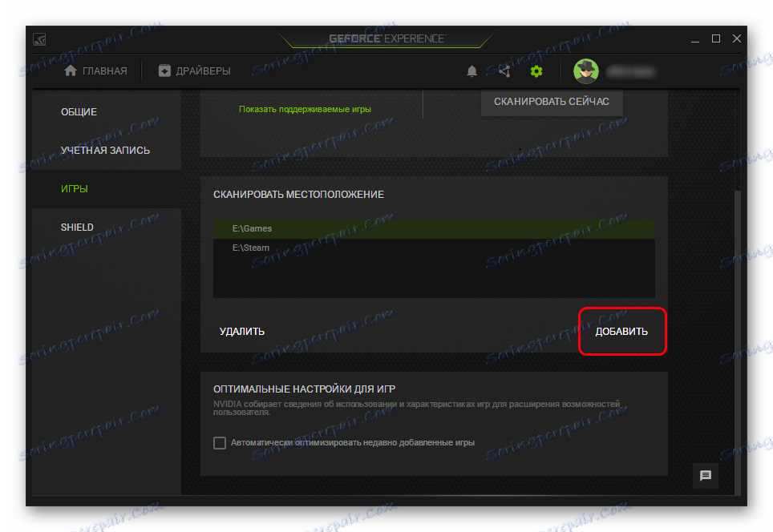The height and width of the screenshot is (532, 773).
Task: Minimize the GeForce Experience window
Action: click(x=695, y=39)
